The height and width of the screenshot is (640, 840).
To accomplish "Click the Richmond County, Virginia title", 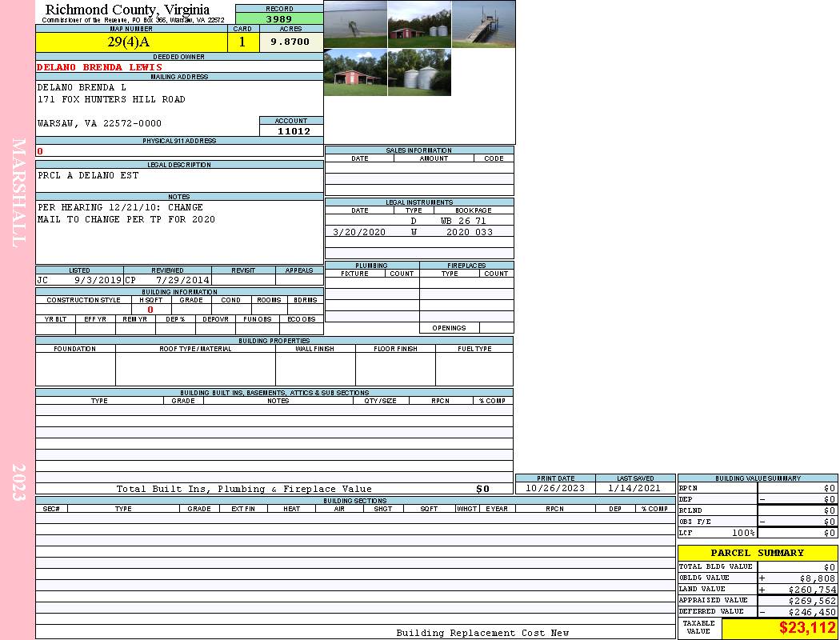I will click(127, 10).
